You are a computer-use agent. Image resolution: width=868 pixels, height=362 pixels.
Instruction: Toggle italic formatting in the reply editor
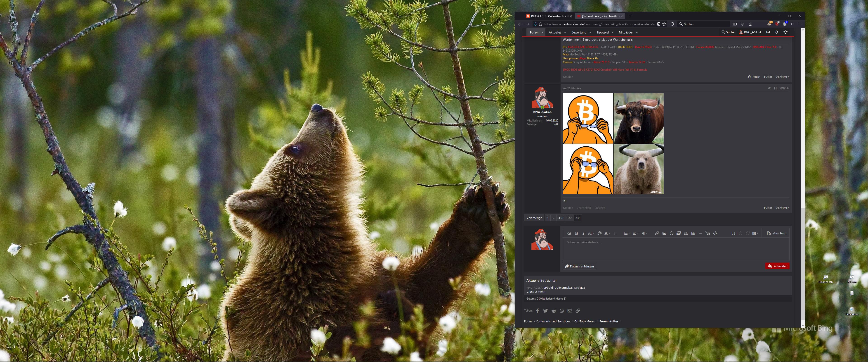(583, 233)
